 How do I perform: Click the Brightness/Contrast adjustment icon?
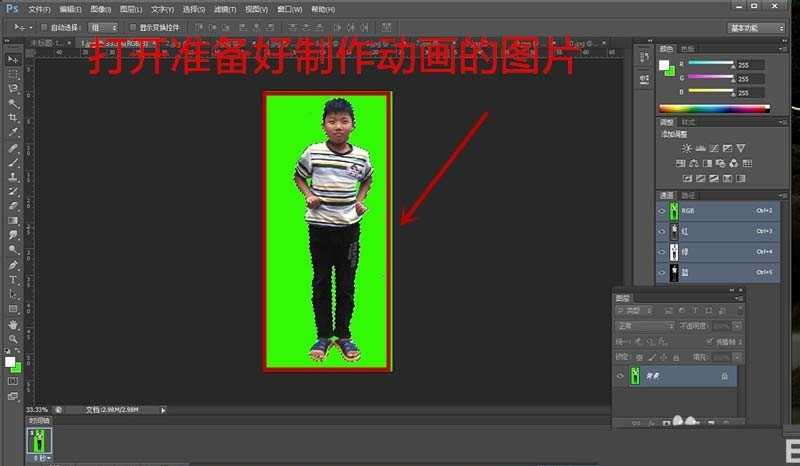(x=687, y=148)
